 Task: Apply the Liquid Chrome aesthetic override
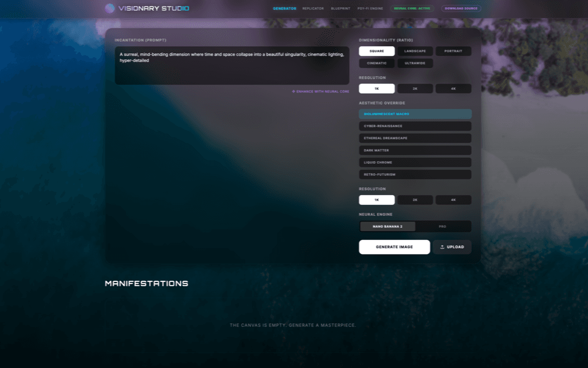(415, 162)
